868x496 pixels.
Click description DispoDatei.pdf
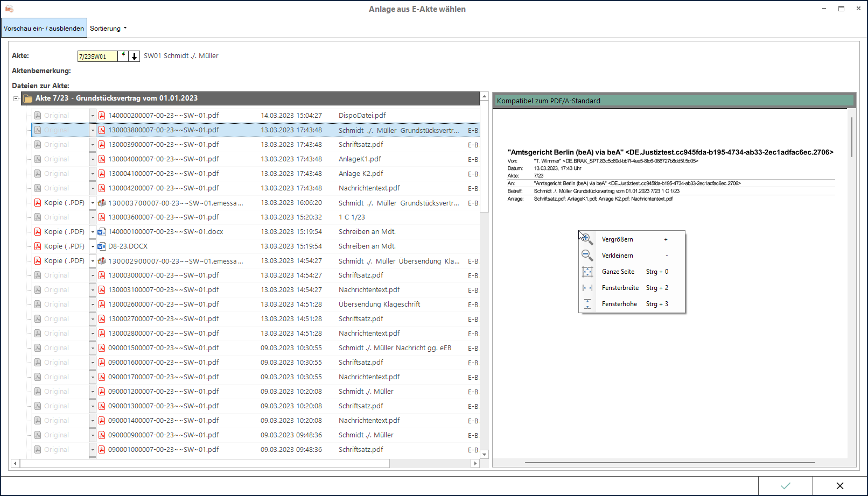(362, 115)
